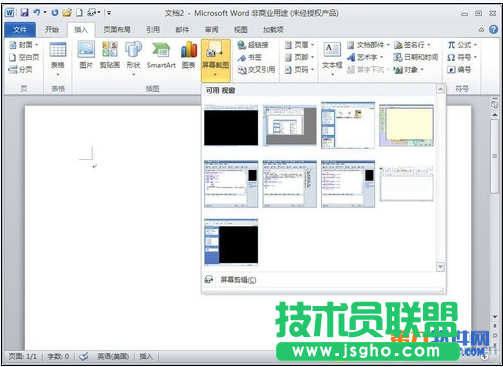Toggle 插入 (Insert) mode in status bar
The image size is (503, 367).
tap(146, 356)
